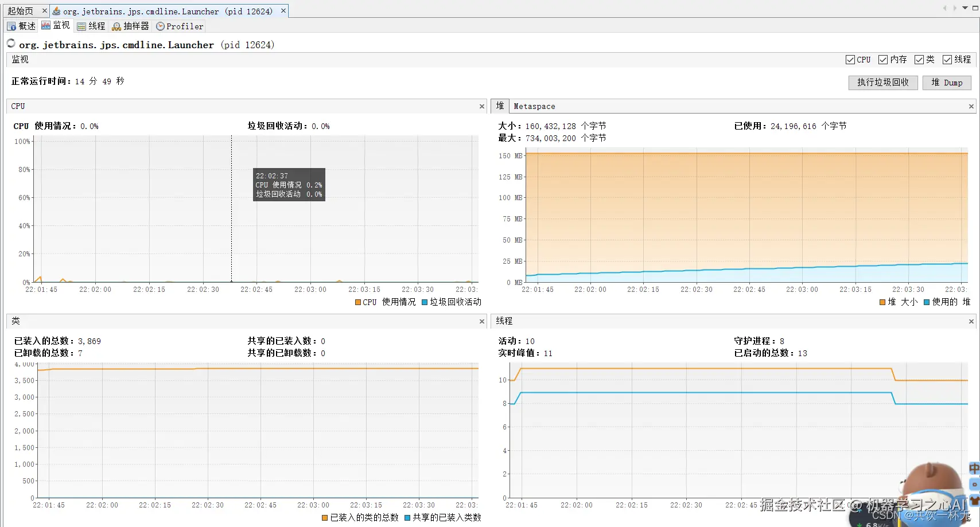Switch to the 线程 threads tab
Screen dimensions: 980x527
(x=91, y=26)
